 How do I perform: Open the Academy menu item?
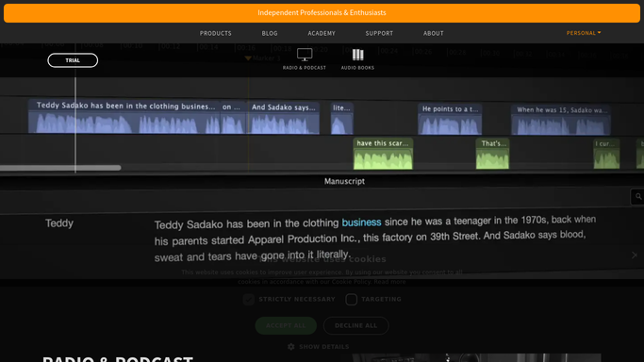pos(322,33)
